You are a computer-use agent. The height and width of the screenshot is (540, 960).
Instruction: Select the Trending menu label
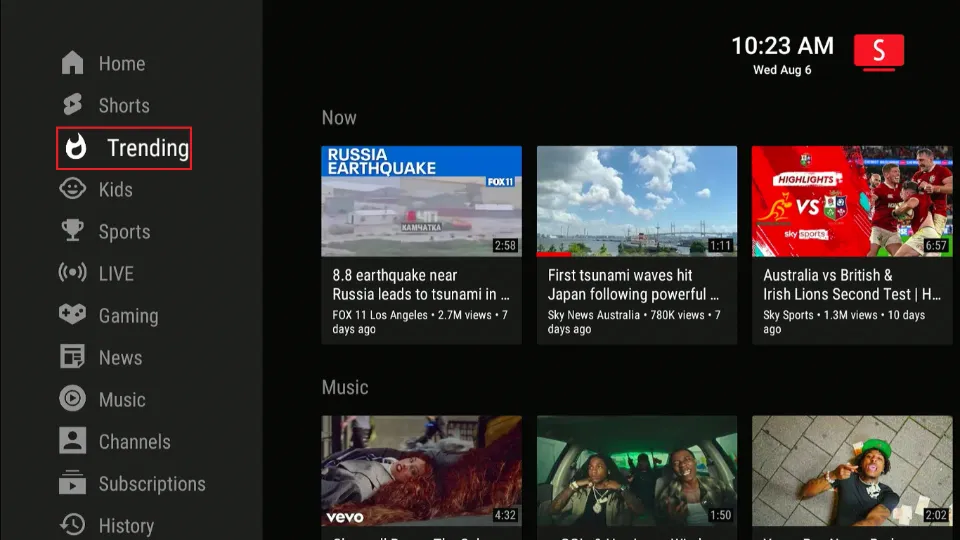click(148, 148)
